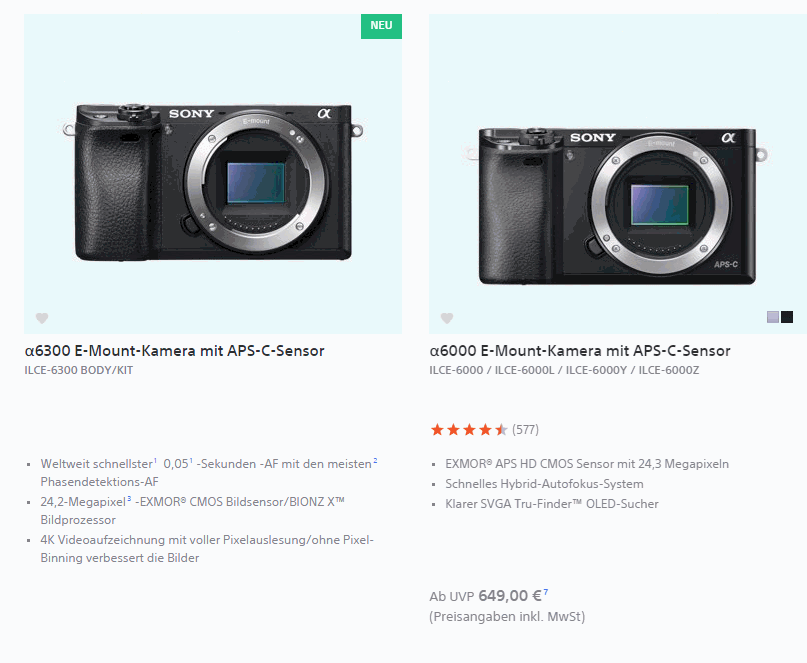
Task: Click footnote 2 after 'mit den meisten'
Action: (x=375, y=461)
